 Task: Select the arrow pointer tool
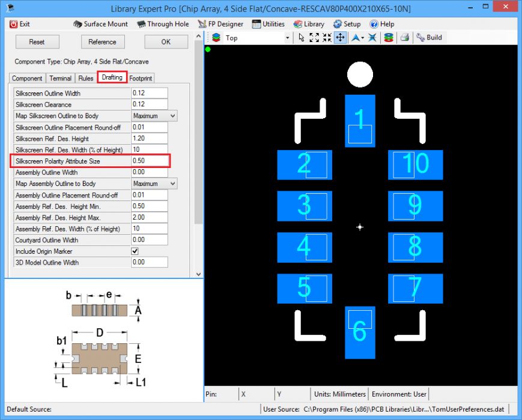pos(302,38)
